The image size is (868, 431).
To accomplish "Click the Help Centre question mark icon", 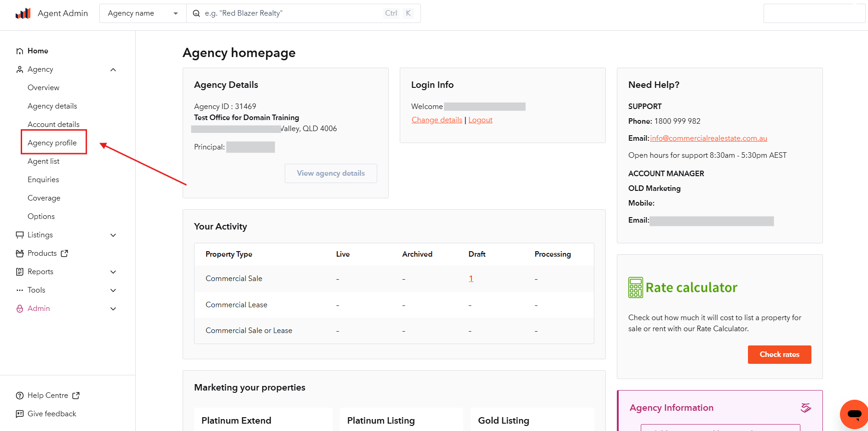I will pyautogui.click(x=20, y=396).
